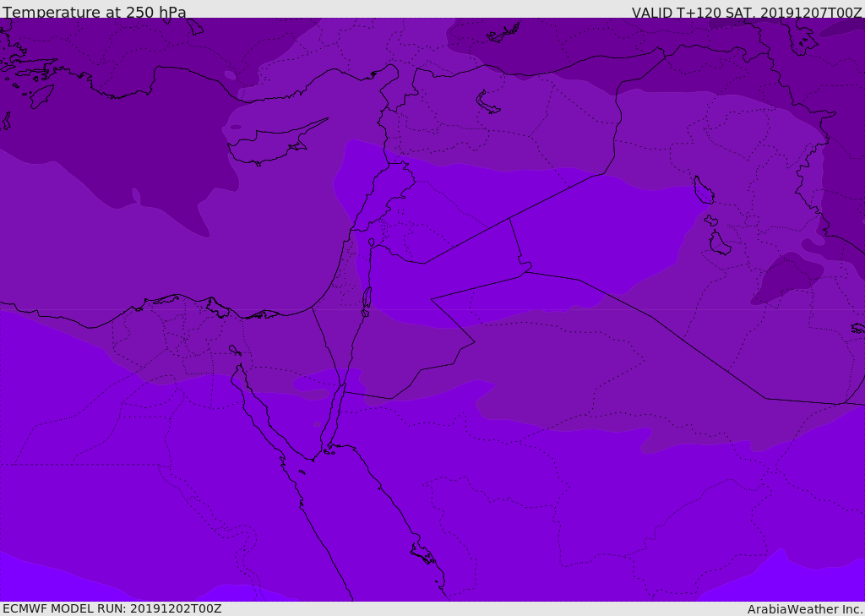Image resolution: width=865 pixels, height=616 pixels.
Task: Click the 'ECMWF MODEL RUN: 20191202T00Z' footer text
Action: 112,608
